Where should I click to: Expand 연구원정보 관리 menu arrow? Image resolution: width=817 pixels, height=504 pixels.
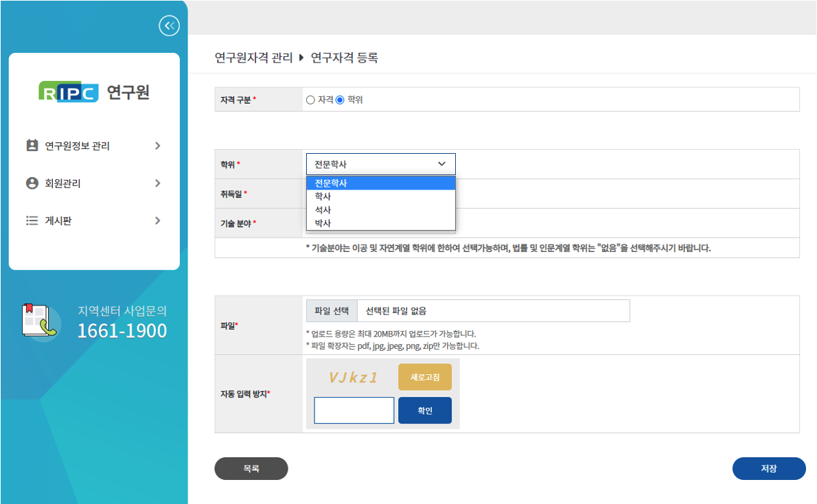click(158, 146)
